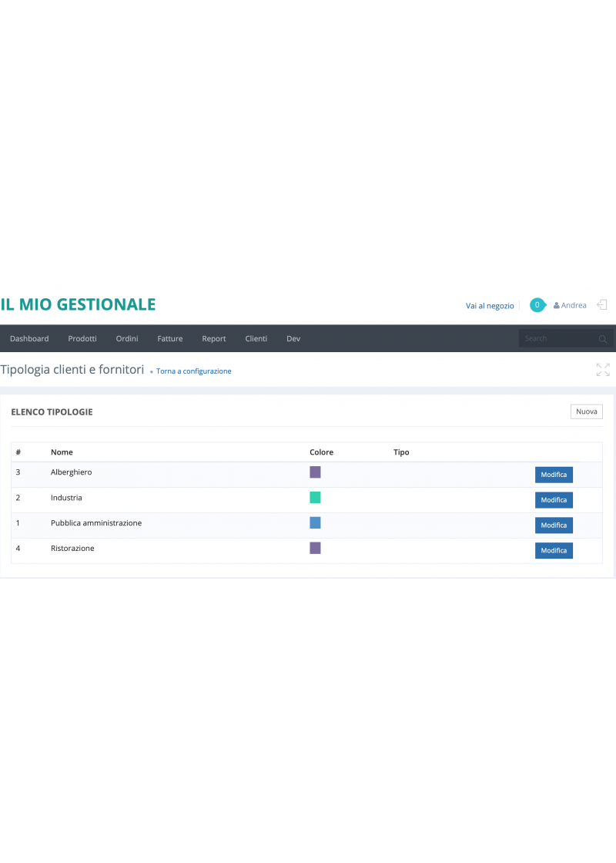
Task: Click Modifica for Alberghiero
Action: pos(554,475)
